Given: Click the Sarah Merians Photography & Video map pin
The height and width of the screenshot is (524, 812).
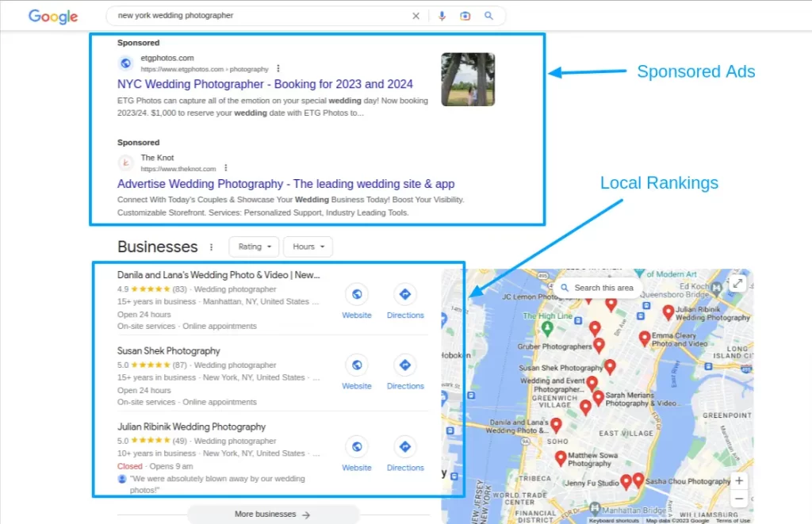Looking at the screenshot, I should 598,398.
